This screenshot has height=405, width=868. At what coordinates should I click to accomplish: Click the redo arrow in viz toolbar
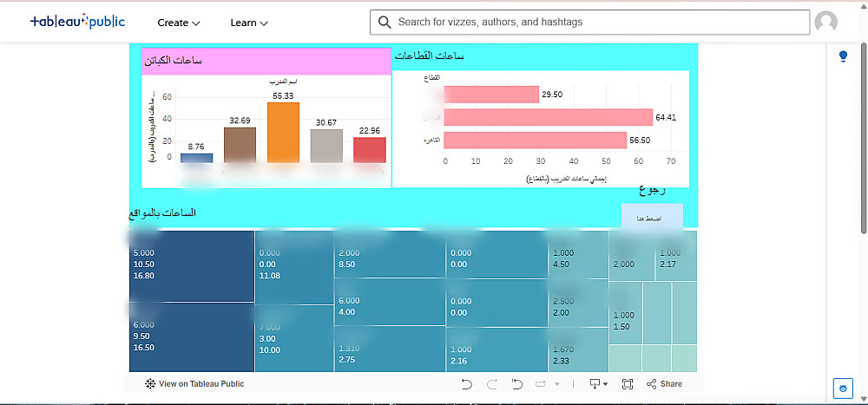(x=491, y=384)
